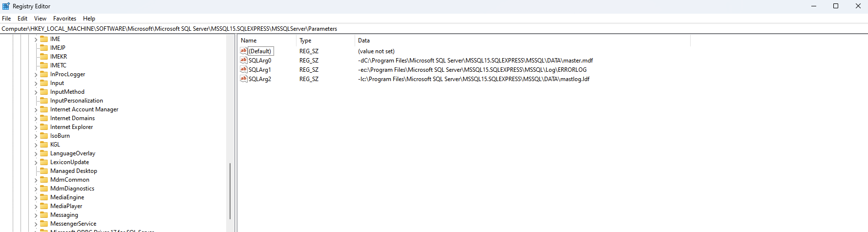Click the folder icon of the IMETC key

pyautogui.click(x=44, y=65)
